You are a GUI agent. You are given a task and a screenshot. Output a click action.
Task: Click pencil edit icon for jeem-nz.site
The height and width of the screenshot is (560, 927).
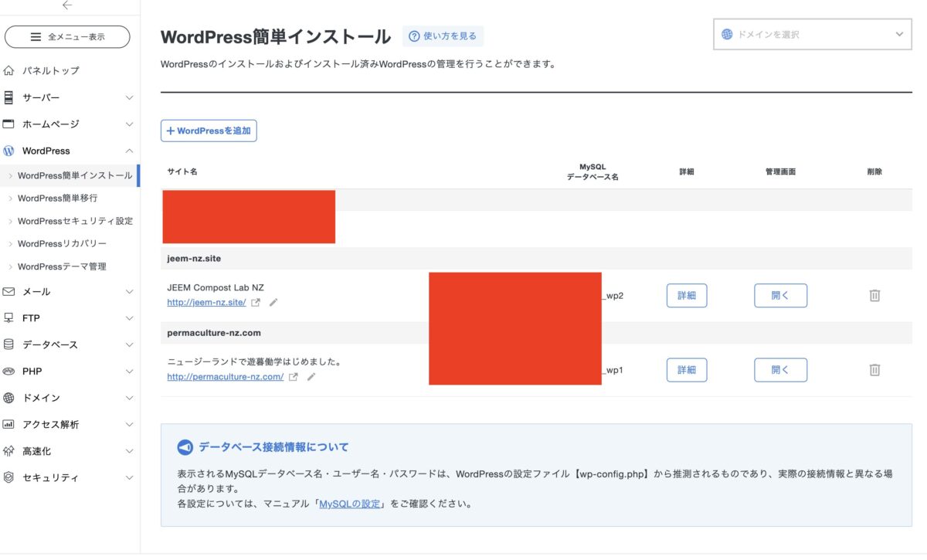tap(273, 303)
